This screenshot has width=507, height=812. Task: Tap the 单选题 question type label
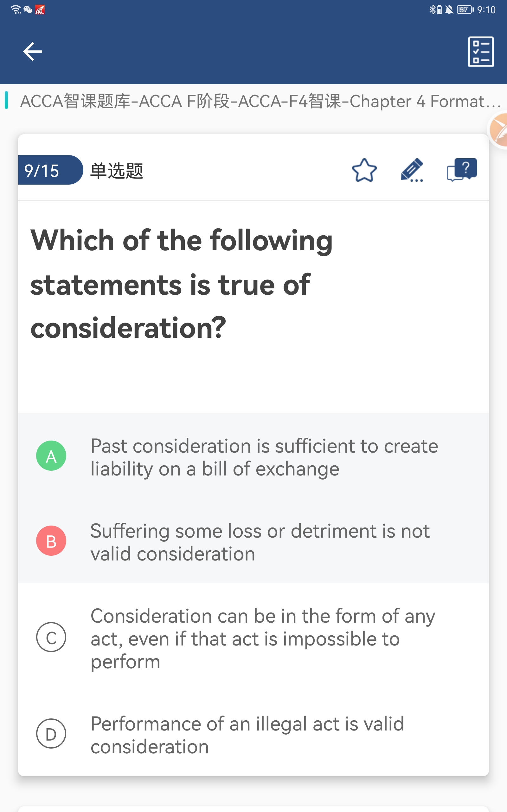pyautogui.click(x=117, y=170)
